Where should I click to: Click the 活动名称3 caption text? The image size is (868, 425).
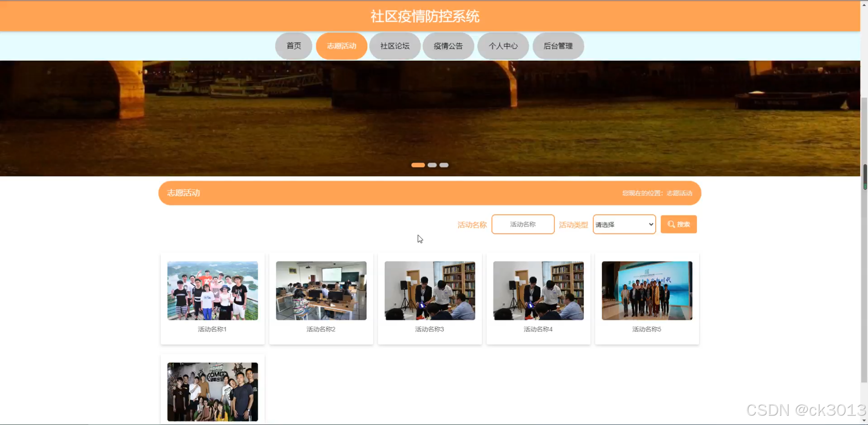point(430,329)
